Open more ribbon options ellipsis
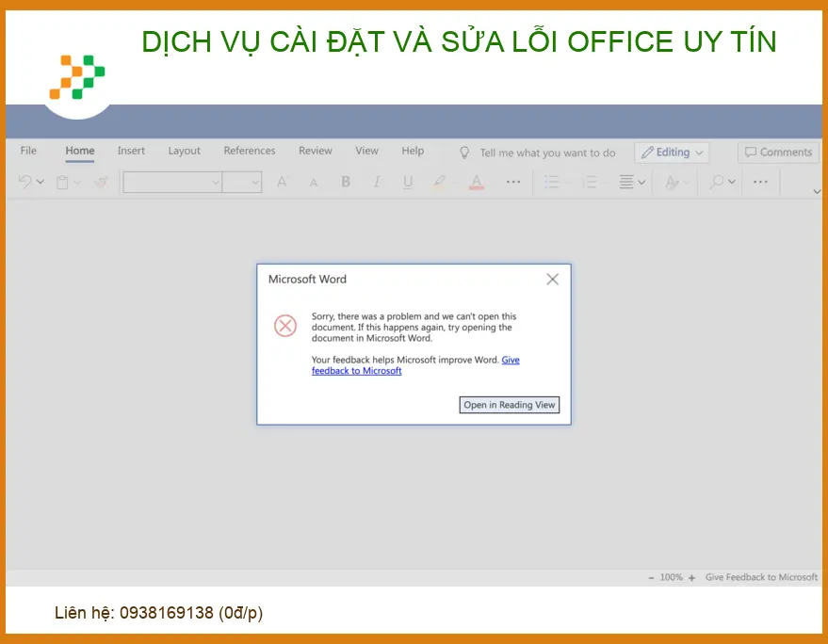Viewport: 828px width, 644px height. coord(760,182)
